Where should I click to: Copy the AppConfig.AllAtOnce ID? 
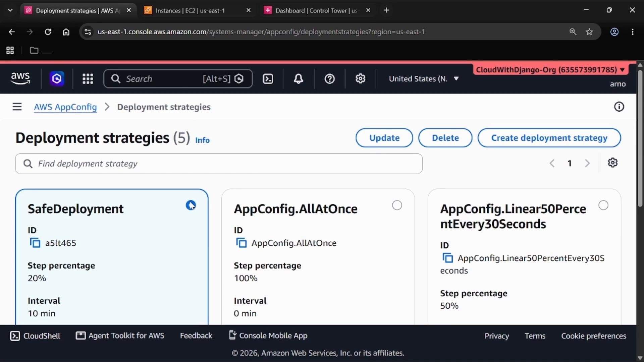click(241, 243)
